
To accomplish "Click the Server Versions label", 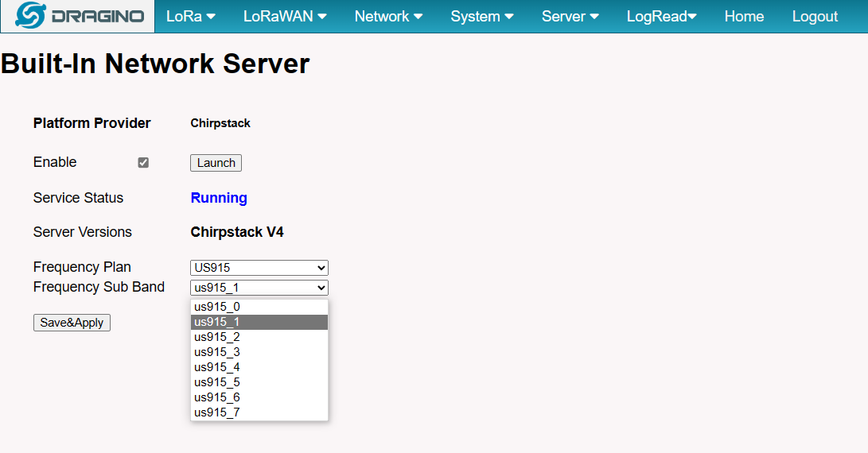I will point(83,232).
